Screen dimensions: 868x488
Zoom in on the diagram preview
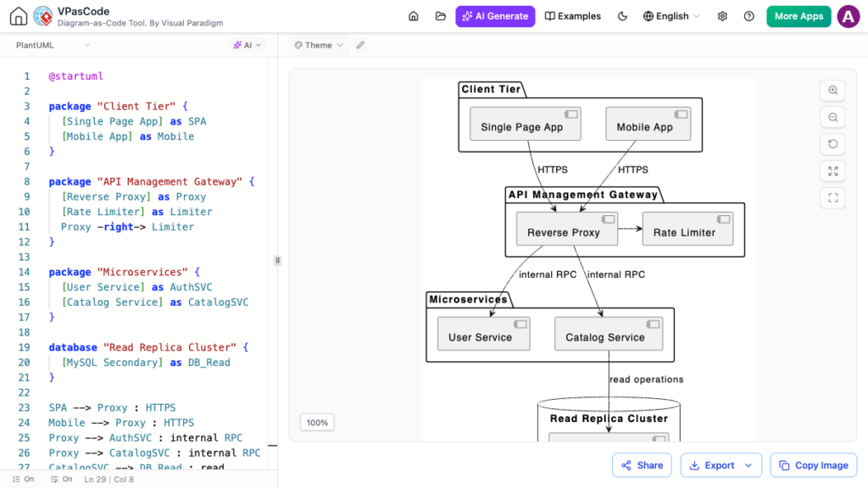coord(833,90)
